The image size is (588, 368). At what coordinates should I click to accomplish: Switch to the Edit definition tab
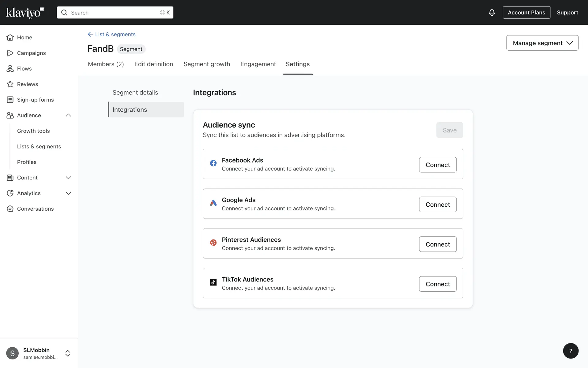click(153, 64)
